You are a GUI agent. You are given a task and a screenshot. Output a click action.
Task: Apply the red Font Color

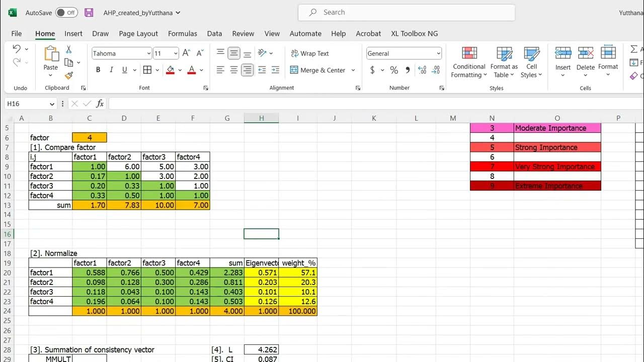pyautogui.click(x=191, y=70)
